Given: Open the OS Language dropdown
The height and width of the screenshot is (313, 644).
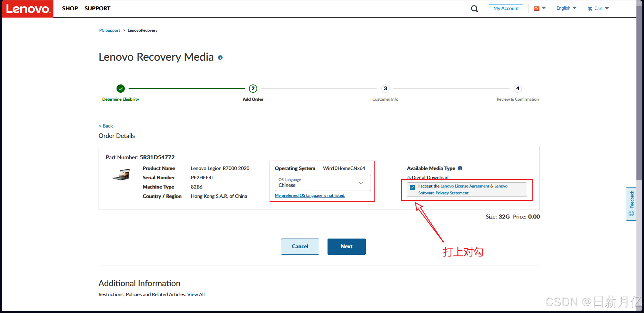Looking at the screenshot, I should (x=323, y=183).
